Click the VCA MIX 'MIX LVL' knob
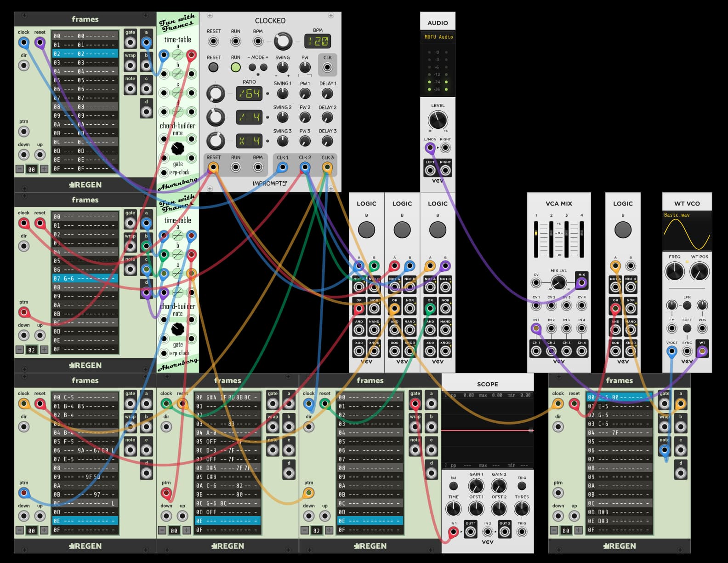 (558, 282)
